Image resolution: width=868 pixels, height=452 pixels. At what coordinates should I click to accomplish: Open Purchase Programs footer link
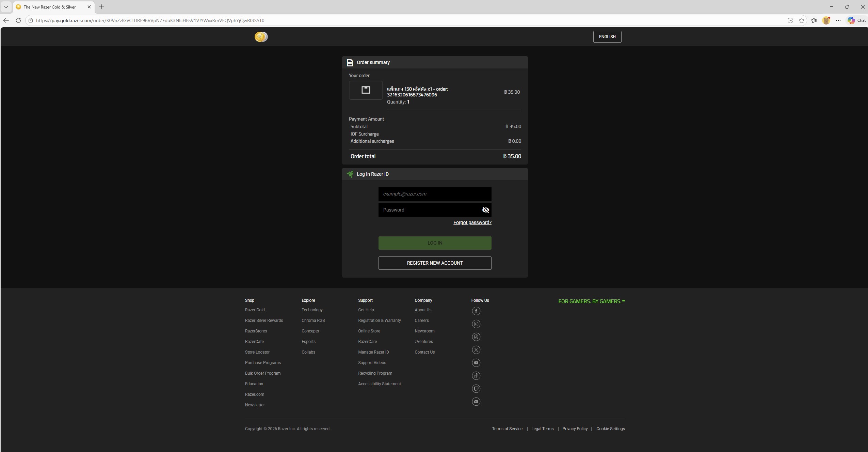(x=263, y=363)
